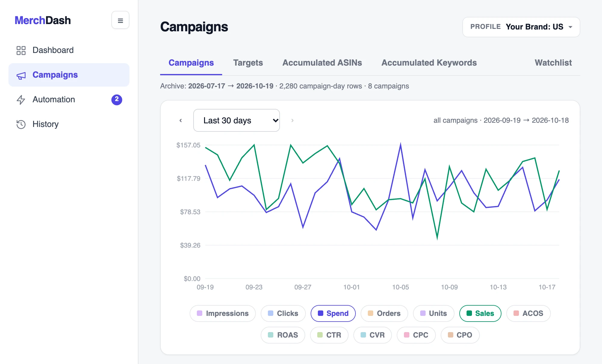
Task: Open the Automation sidebar item
Action: coord(69,100)
